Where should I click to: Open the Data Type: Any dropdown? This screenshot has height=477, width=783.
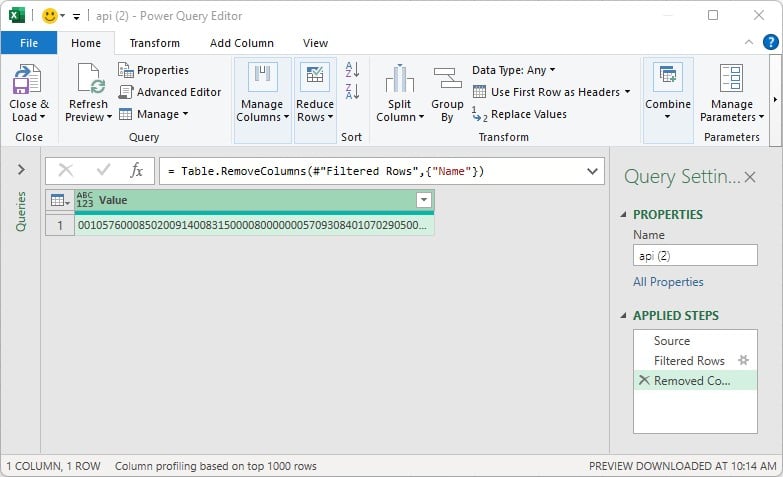[514, 70]
